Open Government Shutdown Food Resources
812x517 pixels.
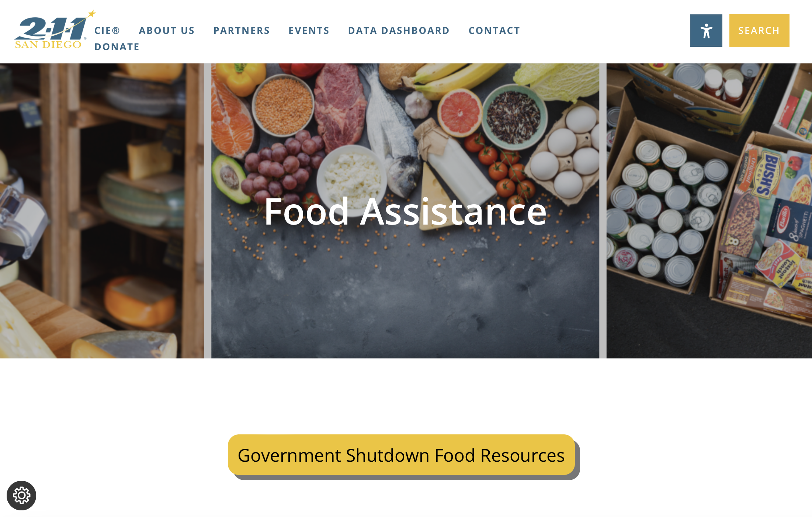(401, 455)
